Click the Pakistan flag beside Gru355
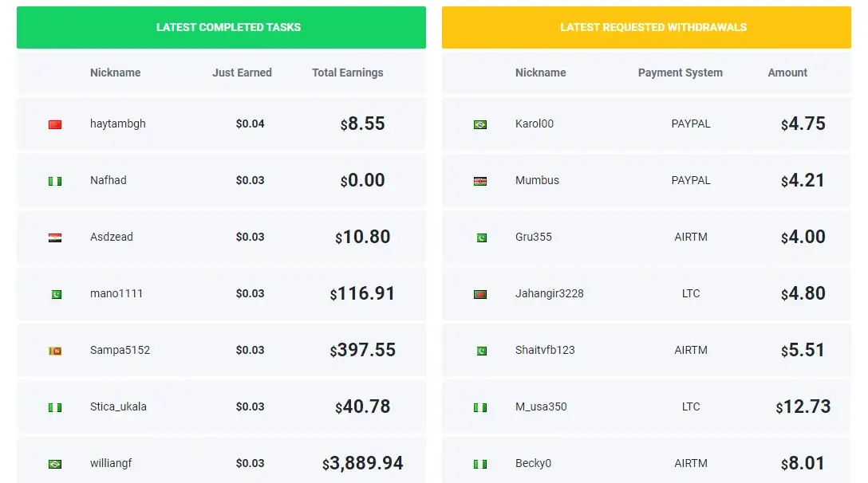 point(482,238)
